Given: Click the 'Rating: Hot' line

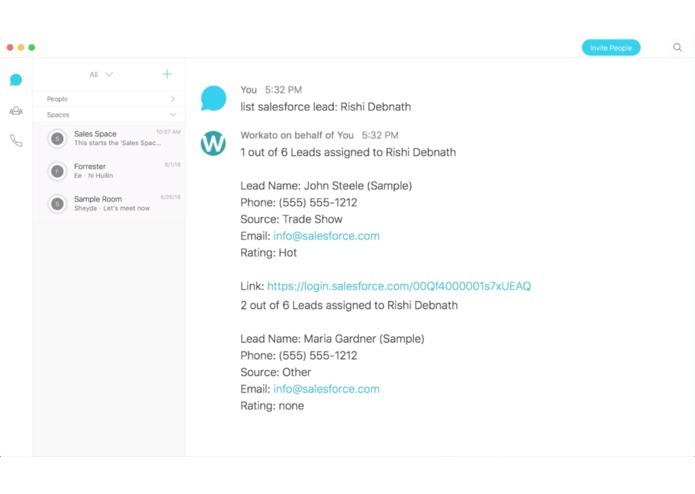Looking at the screenshot, I should click(269, 253).
